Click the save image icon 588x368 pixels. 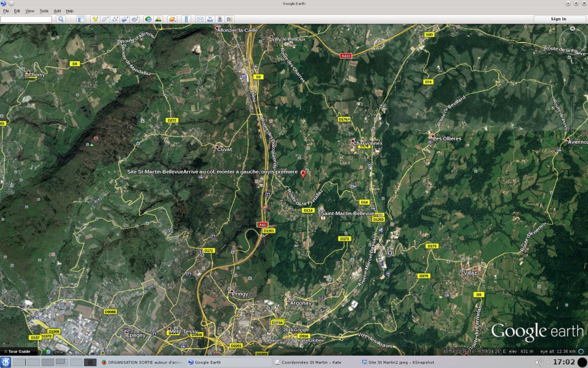tap(220, 19)
